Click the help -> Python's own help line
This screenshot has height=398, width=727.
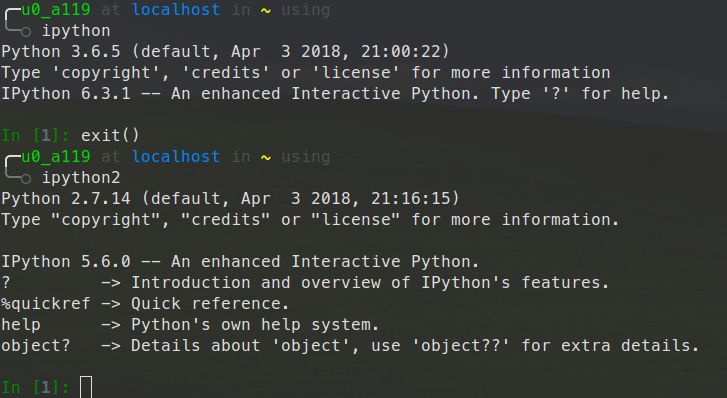coord(190,325)
